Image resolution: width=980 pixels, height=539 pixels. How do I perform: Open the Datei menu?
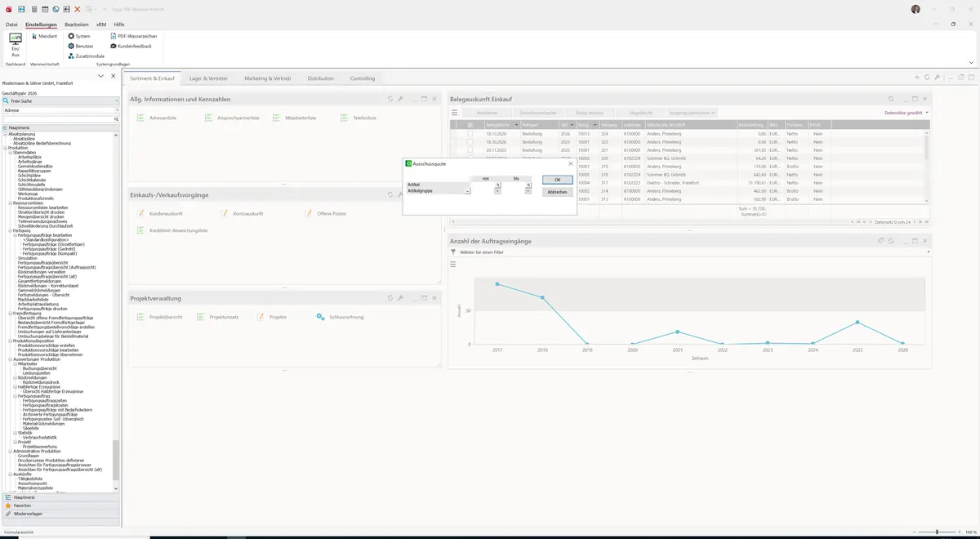tap(11, 24)
